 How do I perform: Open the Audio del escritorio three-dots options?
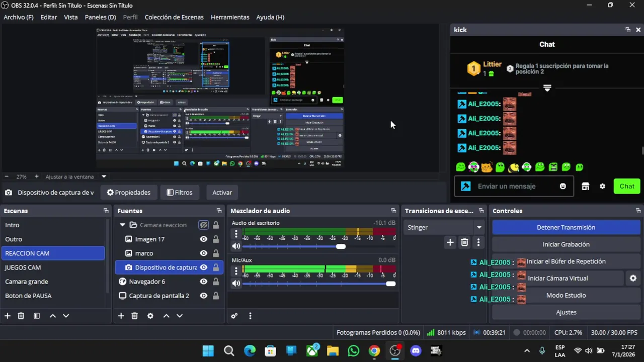tap(236, 234)
